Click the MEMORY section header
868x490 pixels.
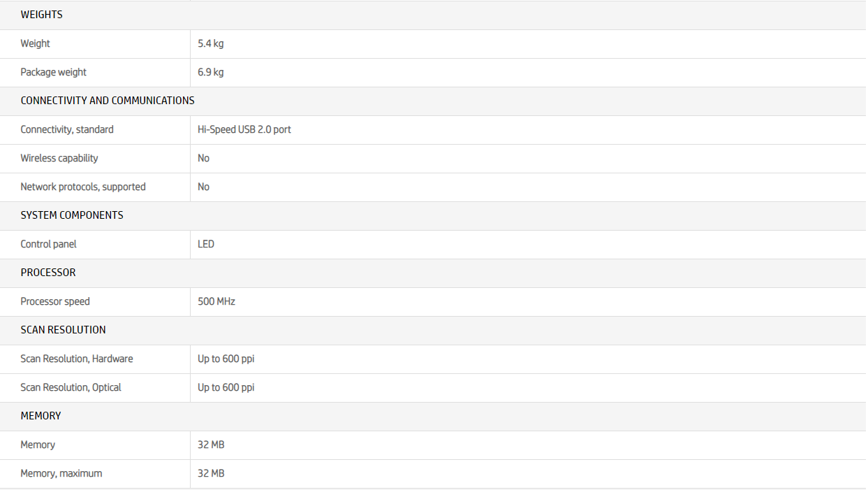point(41,416)
